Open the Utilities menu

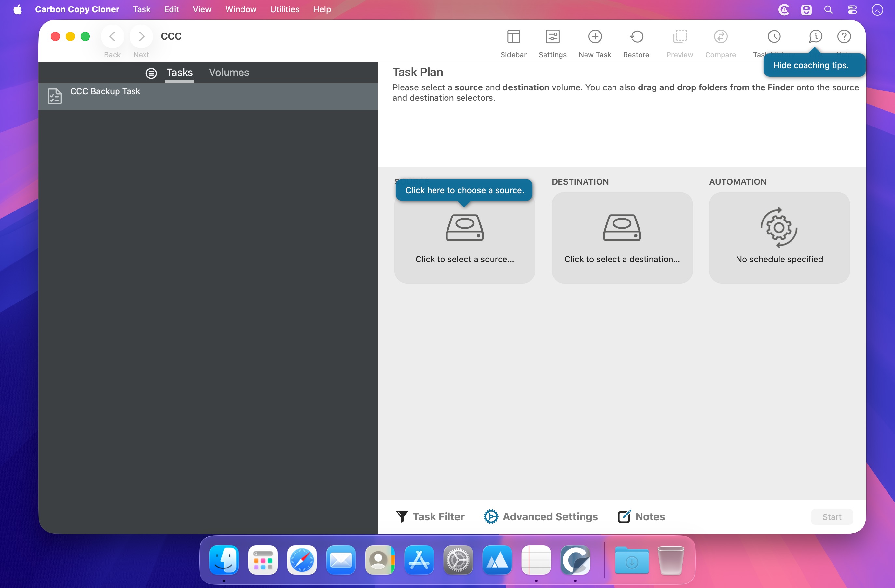285,9
